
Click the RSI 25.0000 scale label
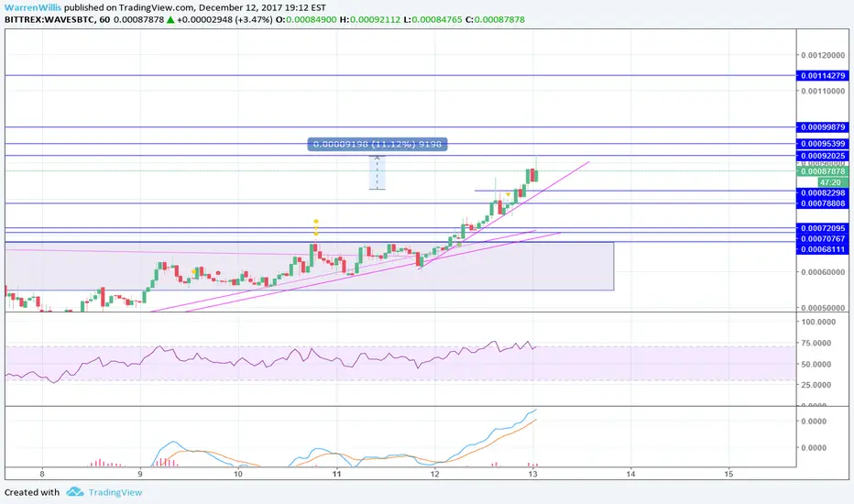pos(816,385)
